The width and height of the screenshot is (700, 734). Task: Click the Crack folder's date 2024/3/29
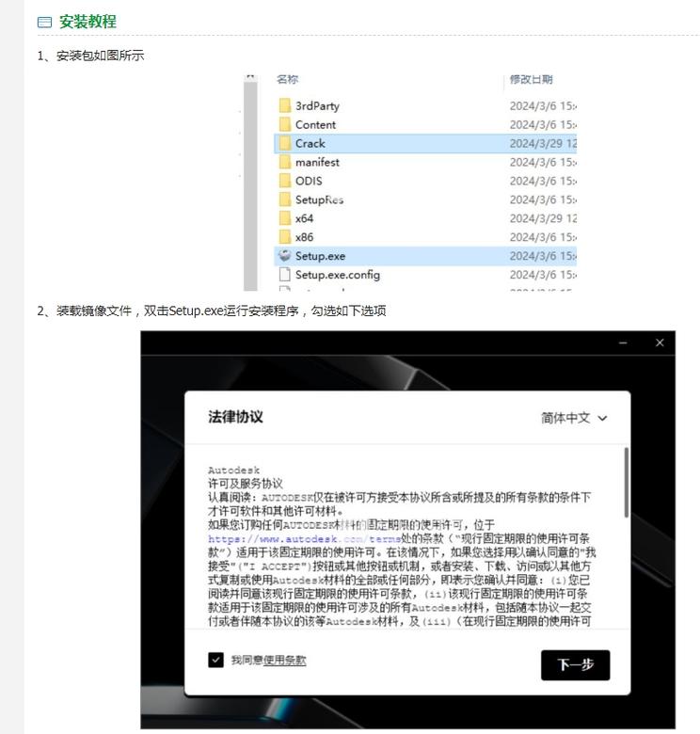[x=543, y=144]
